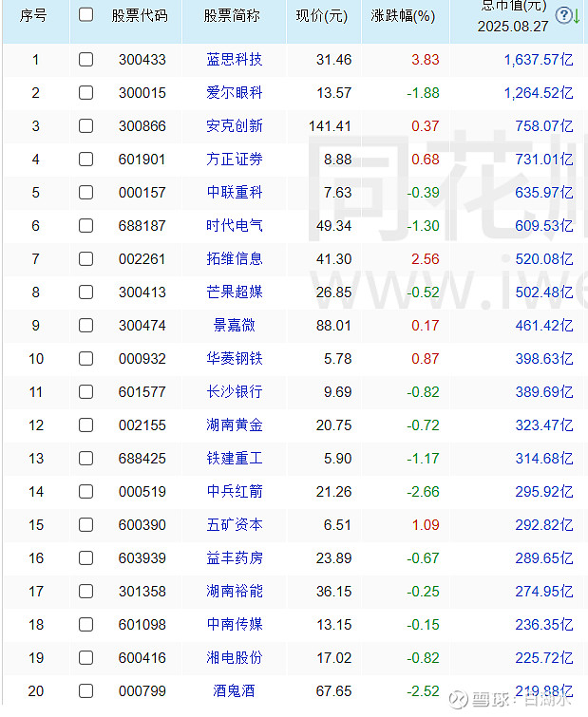Click the stock code 601577
The height and width of the screenshot is (717, 588).
pos(142,392)
